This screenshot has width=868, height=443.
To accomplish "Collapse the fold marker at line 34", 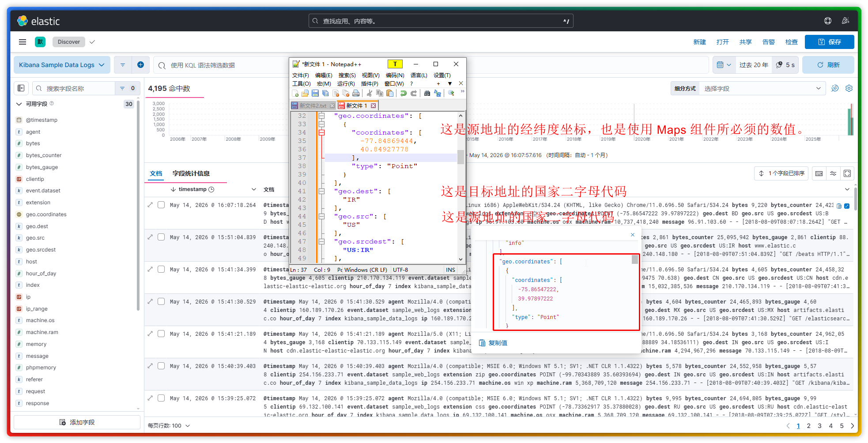I will pyautogui.click(x=322, y=132).
